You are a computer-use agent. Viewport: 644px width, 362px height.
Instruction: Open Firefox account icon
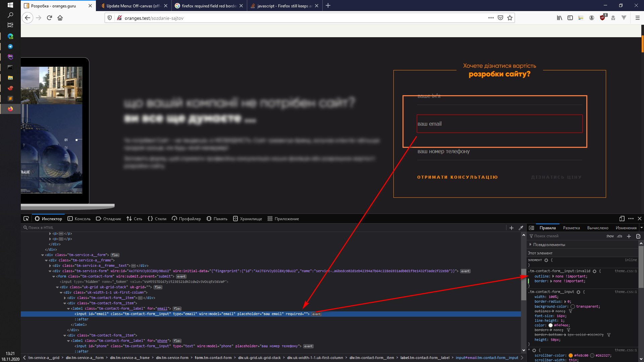(592, 18)
